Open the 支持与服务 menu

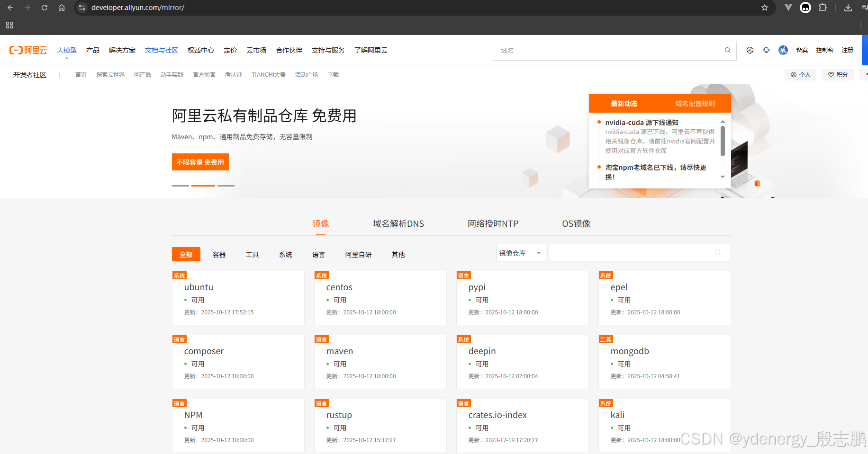coord(328,50)
